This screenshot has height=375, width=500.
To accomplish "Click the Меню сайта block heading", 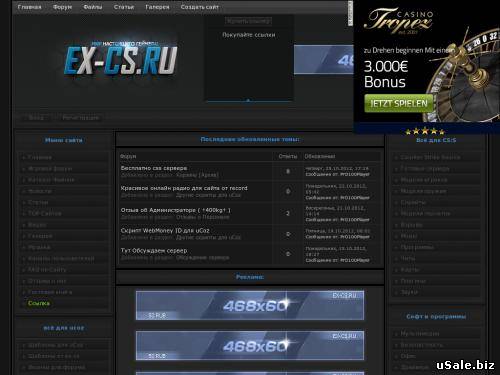I will pyautogui.click(x=64, y=140).
